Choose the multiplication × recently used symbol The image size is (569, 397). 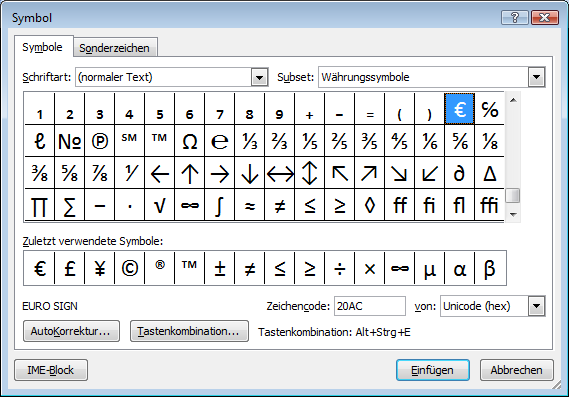click(x=369, y=268)
